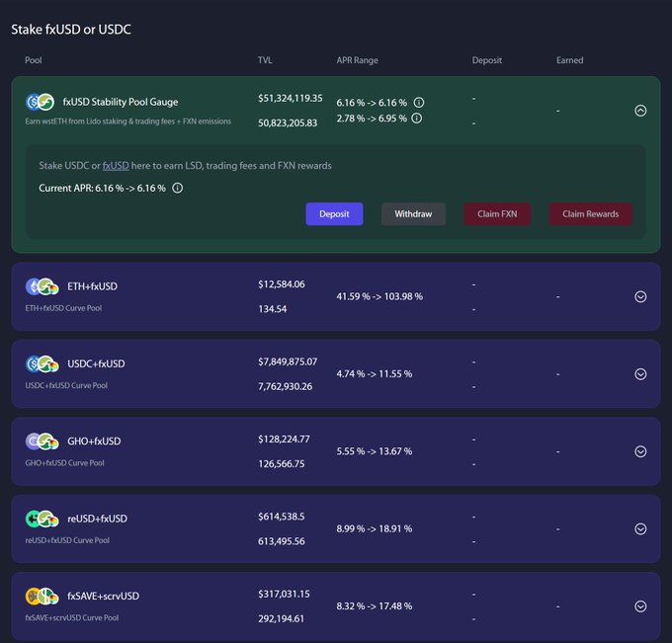Click the Withdraw button
672x643 pixels.
coord(413,213)
